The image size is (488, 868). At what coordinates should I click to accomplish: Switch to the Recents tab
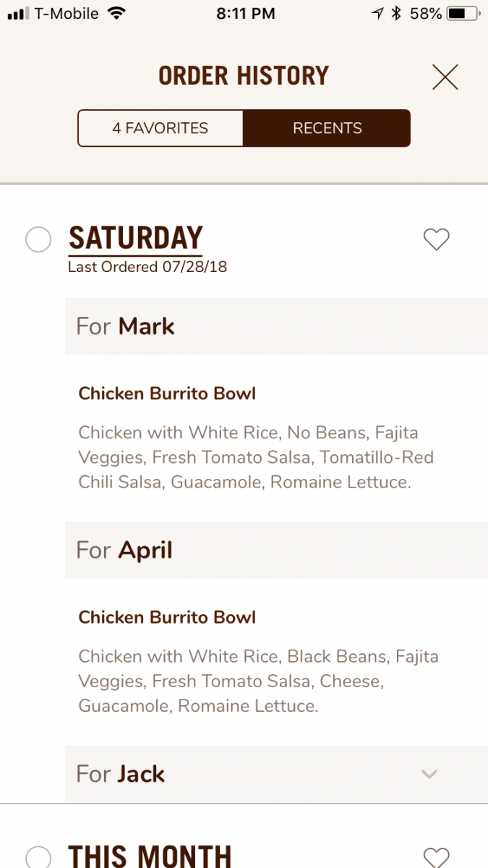pos(327,128)
